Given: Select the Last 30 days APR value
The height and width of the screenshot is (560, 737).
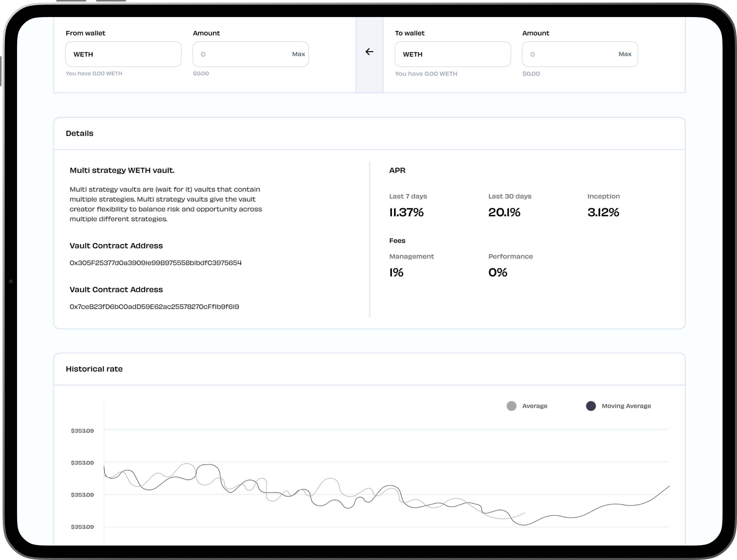Looking at the screenshot, I should 504,212.
